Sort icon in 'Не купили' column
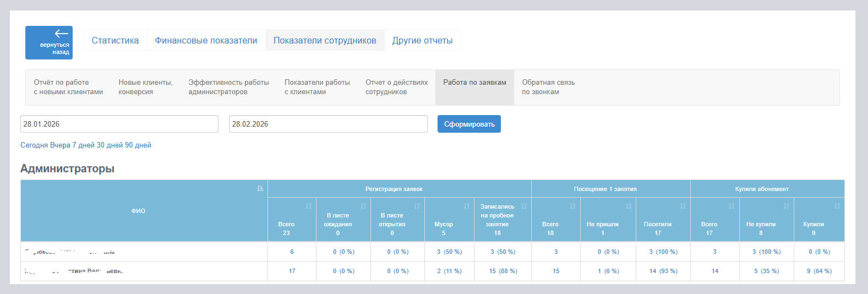 coord(787,206)
